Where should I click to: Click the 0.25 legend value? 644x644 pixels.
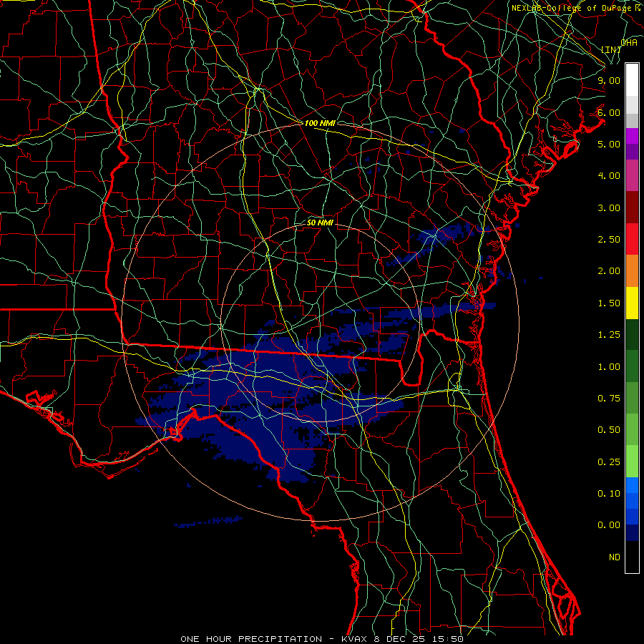coord(609,462)
